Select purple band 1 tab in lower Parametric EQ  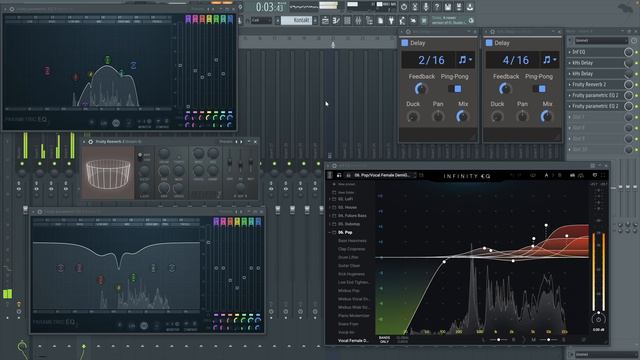(216, 222)
